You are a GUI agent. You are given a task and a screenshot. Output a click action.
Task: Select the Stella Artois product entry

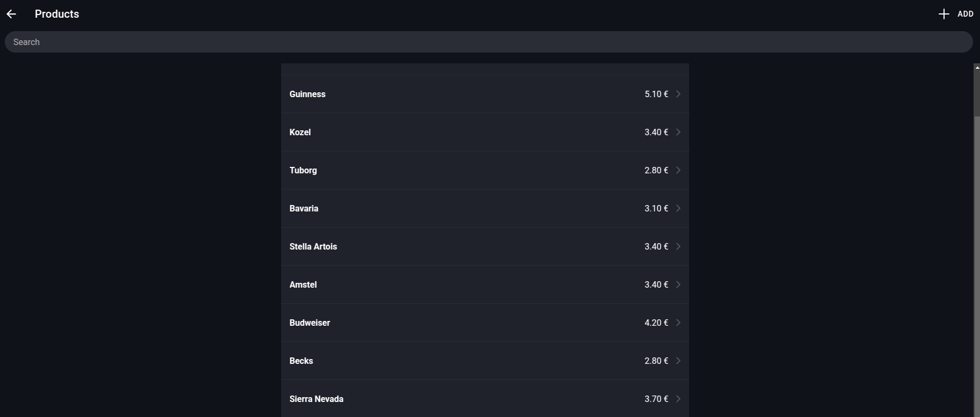point(485,246)
